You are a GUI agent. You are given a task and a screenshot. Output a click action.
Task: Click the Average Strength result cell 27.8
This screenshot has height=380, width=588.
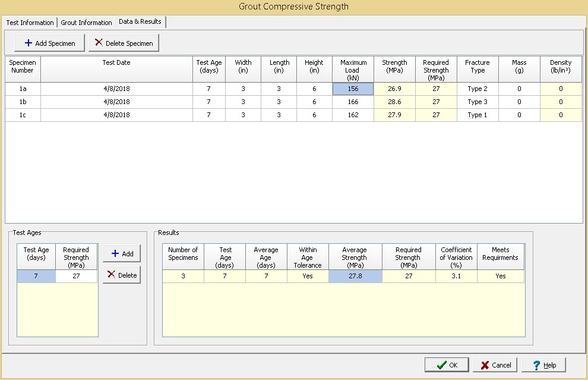coord(355,276)
